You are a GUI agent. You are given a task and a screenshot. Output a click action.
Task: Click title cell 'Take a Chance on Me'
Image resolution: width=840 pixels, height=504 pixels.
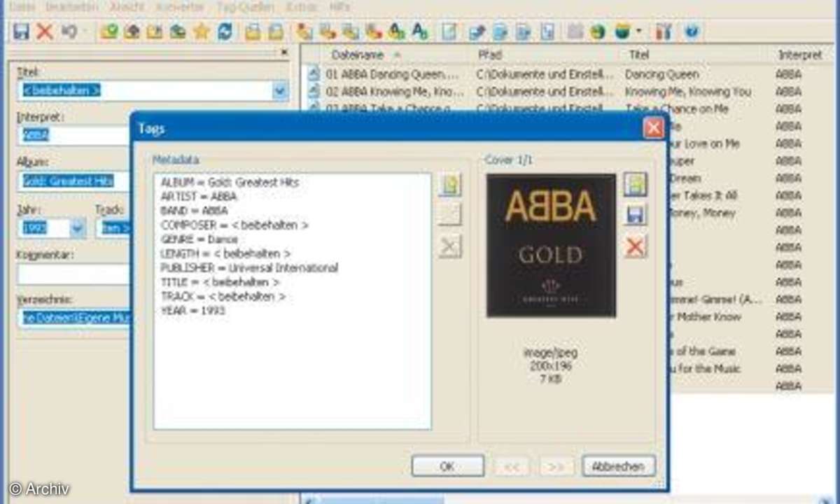[x=677, y=108]
